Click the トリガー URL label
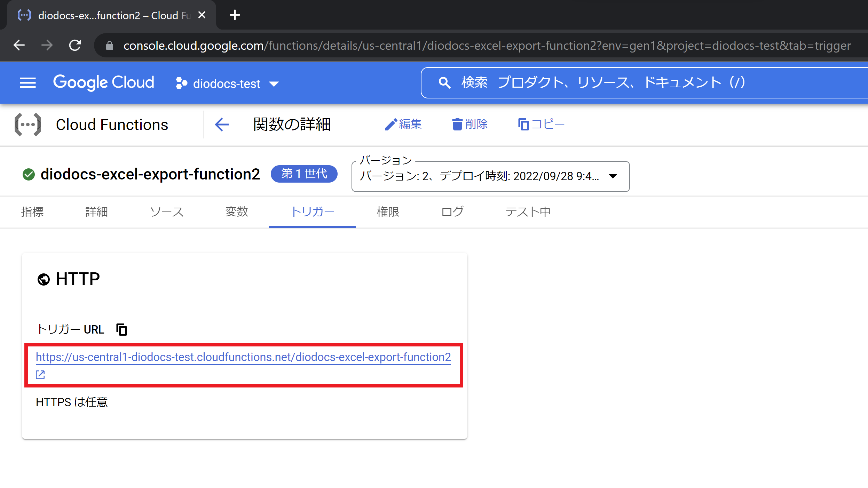This screenshot has width=868, height=488. coord(70,329)
